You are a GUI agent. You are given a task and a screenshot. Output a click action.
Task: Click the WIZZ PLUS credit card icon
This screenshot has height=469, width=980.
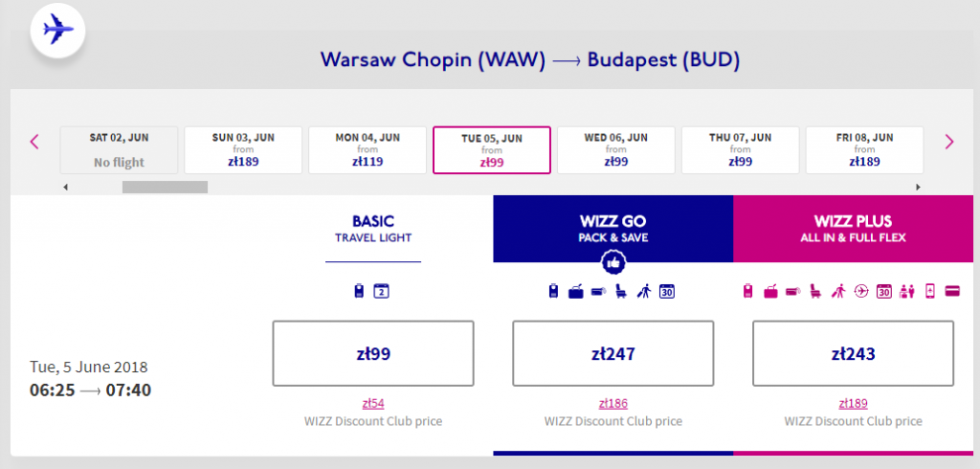pos(952,291)
